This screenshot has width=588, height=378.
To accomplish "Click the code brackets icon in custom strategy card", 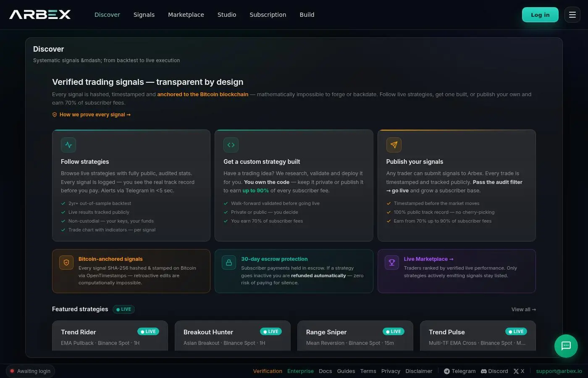I will [x=231, y=145].
